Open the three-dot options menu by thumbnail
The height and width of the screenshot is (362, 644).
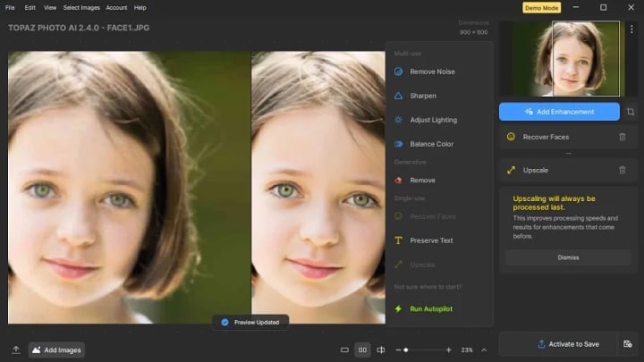click(x=631, y=29)
